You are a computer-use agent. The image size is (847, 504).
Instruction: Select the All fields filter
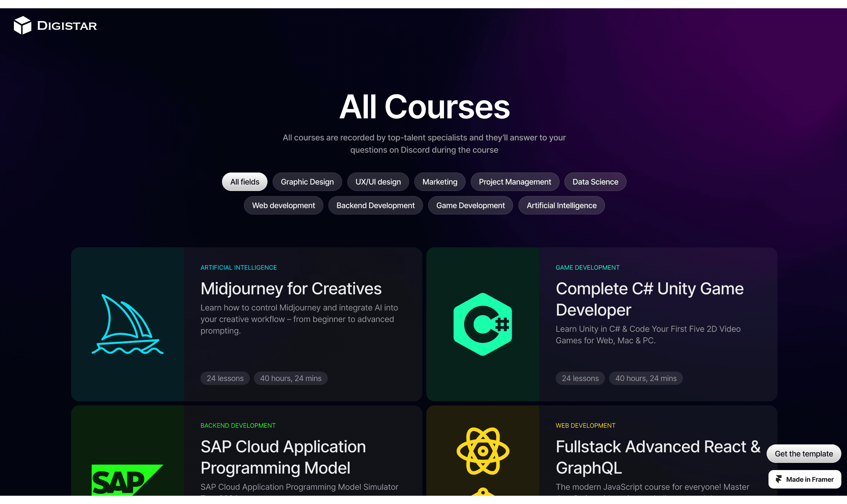tap(245, 182)
